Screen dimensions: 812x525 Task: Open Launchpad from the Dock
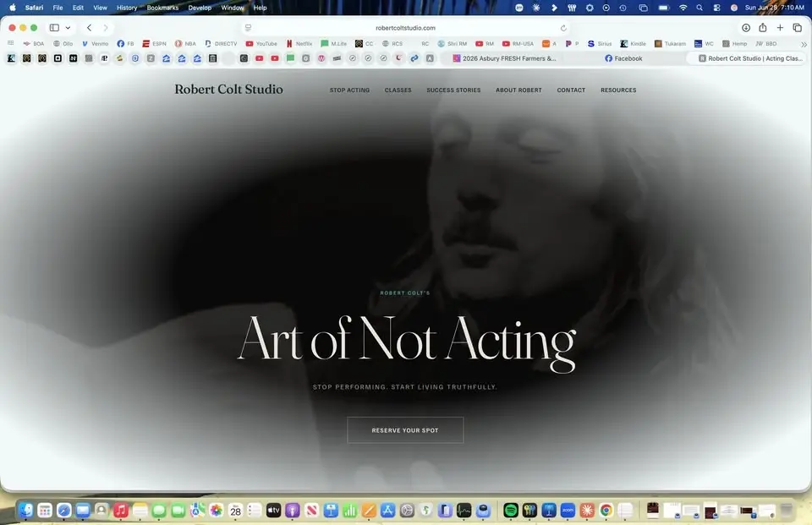coord(45,511)
